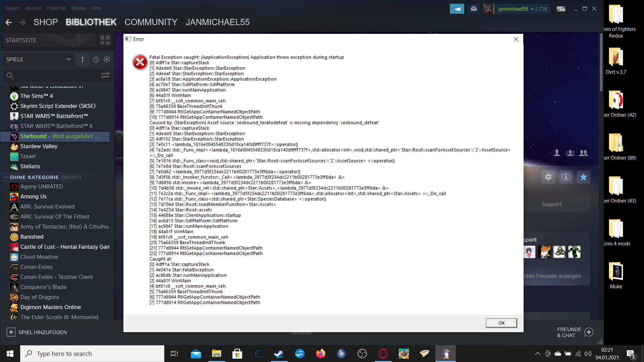Expand the SPIELE category dropdown
Screen dimensions: 644x362
[39, 60]
